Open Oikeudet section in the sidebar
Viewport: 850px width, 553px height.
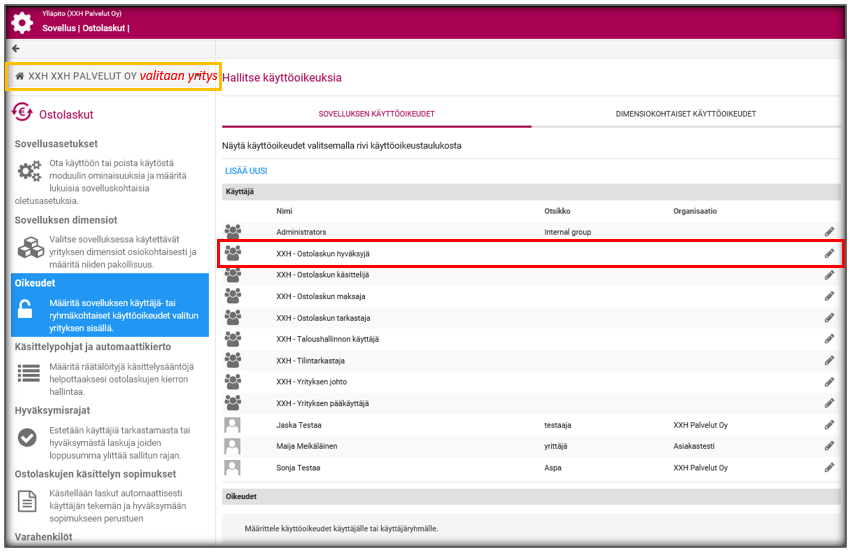[x=110, y=305]
